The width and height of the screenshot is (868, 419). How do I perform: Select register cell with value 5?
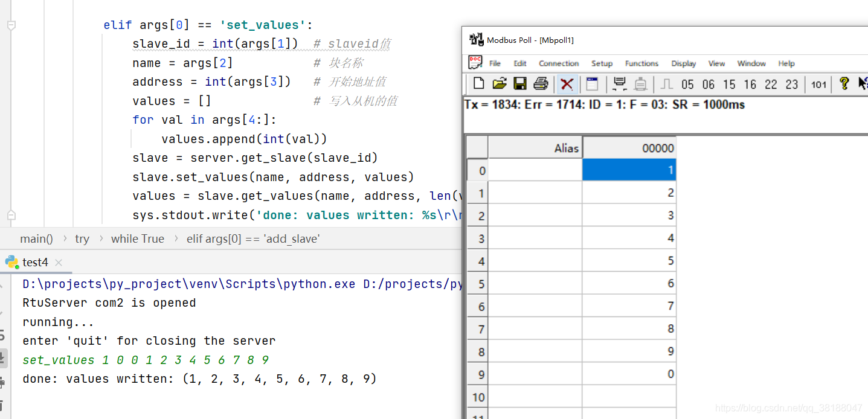(x=629, y=261)
